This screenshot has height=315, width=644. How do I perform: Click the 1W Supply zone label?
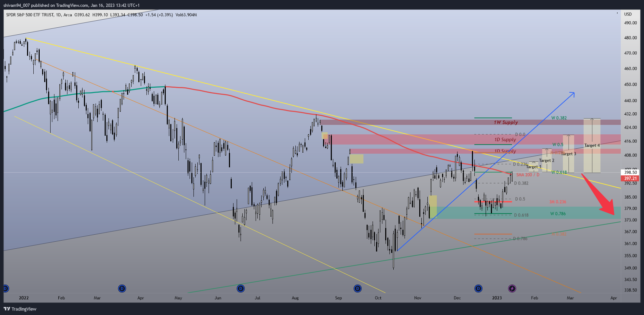point(506,122)
